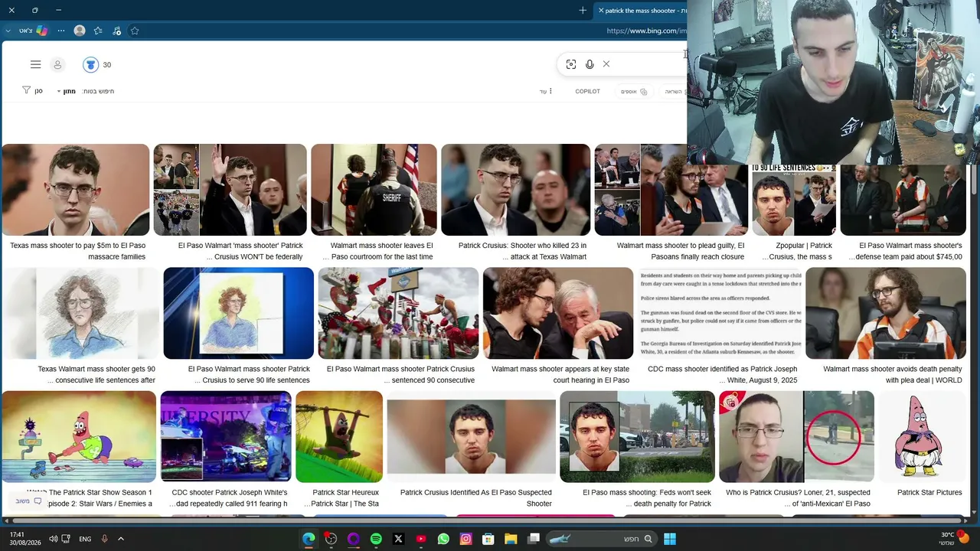Open File Explorer from the taskbar

pos(511,539)
